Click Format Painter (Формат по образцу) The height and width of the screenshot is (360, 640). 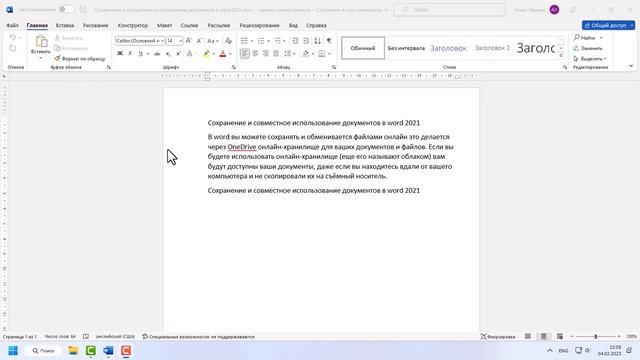[80, 59]
